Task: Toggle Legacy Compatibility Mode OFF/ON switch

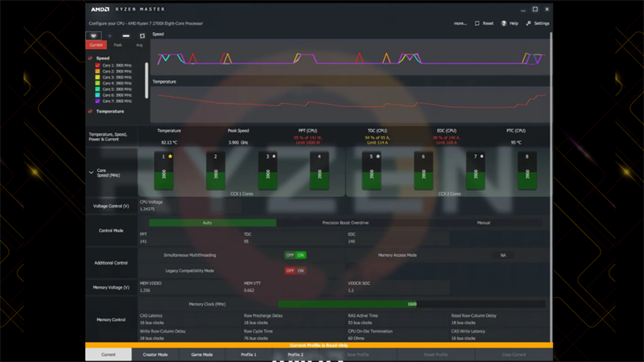Action: pyautogui.click(x=295, y=271)
